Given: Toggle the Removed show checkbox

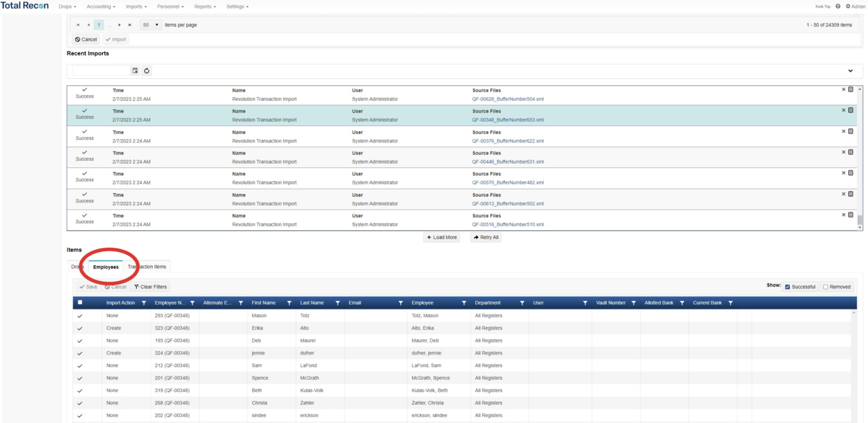Looking at the screenshot, I should click(x=826, y=287).
